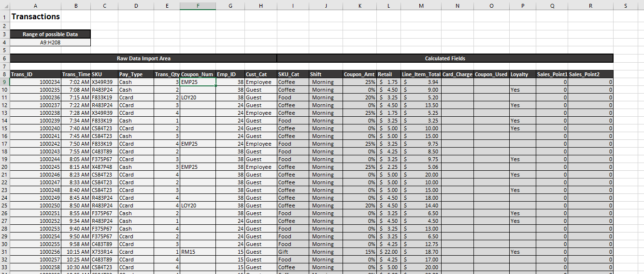Select column A header

pyautogui.click(x=36, y=6)
